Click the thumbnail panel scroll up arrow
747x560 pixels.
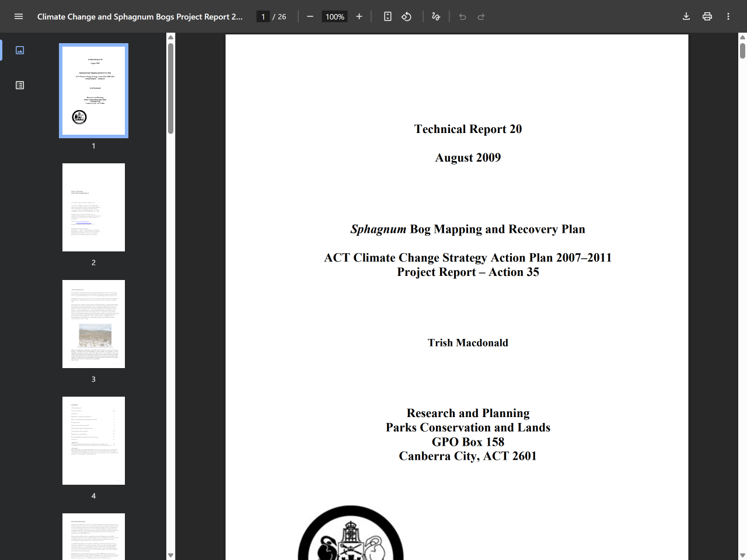(170, 37)
